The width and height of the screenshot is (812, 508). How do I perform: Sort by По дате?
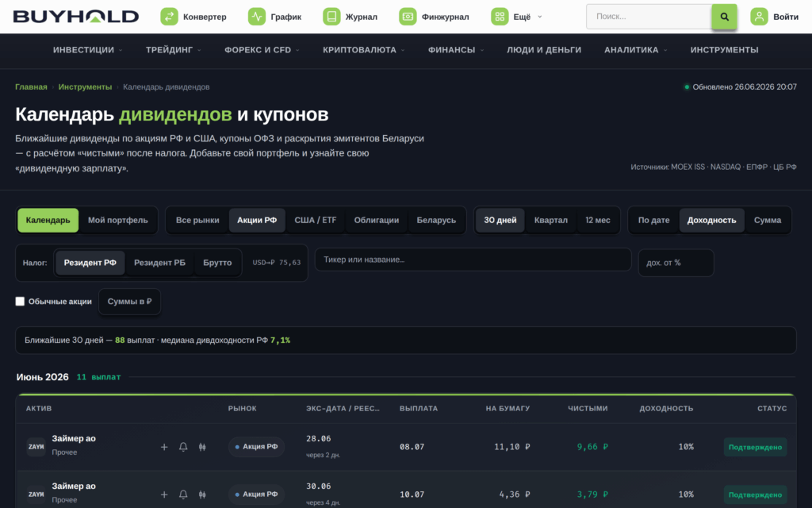(653, 221)
